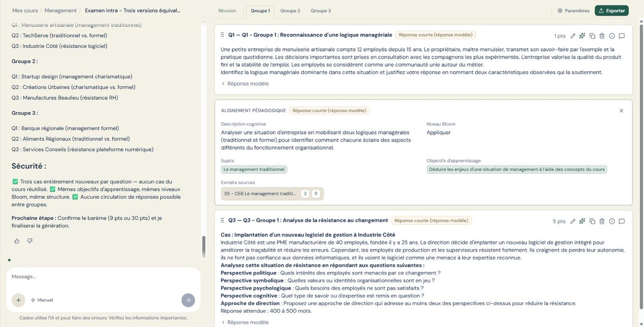This screenshot has height=327, width=644.
Task: Click the Q3 points value 5 pts
Action: tap(559, 221)
